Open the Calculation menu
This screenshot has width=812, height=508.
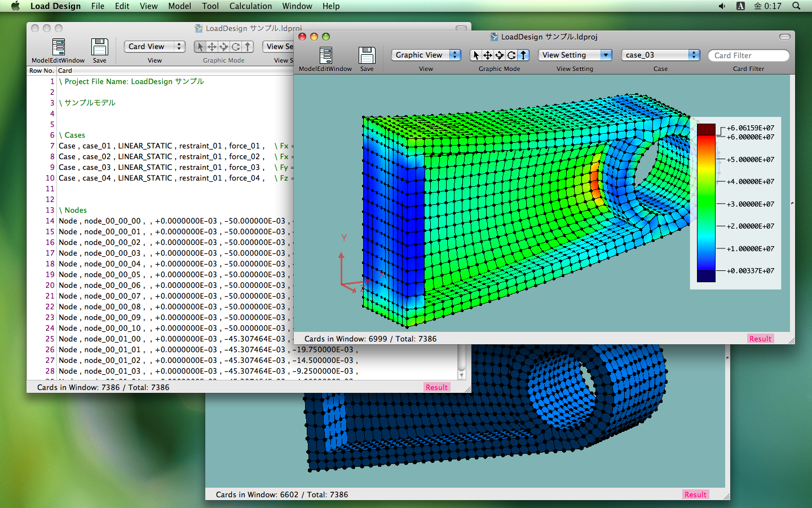pyautogui.click(x=250, y=6)
